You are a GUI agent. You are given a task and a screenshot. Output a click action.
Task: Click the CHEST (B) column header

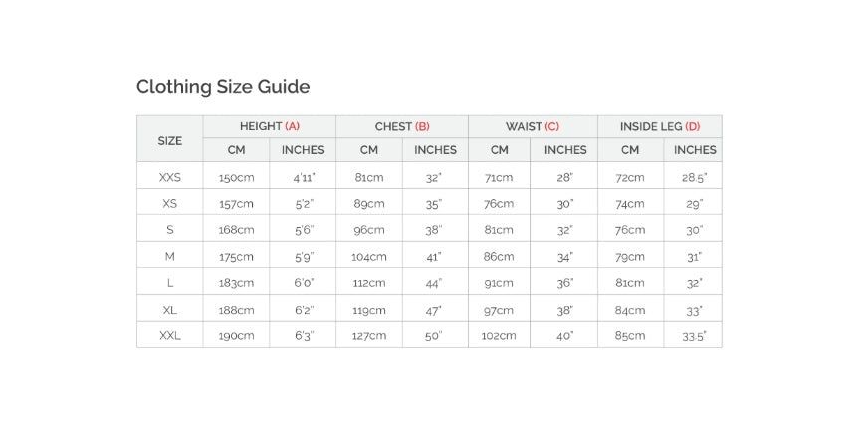(402, 126)
